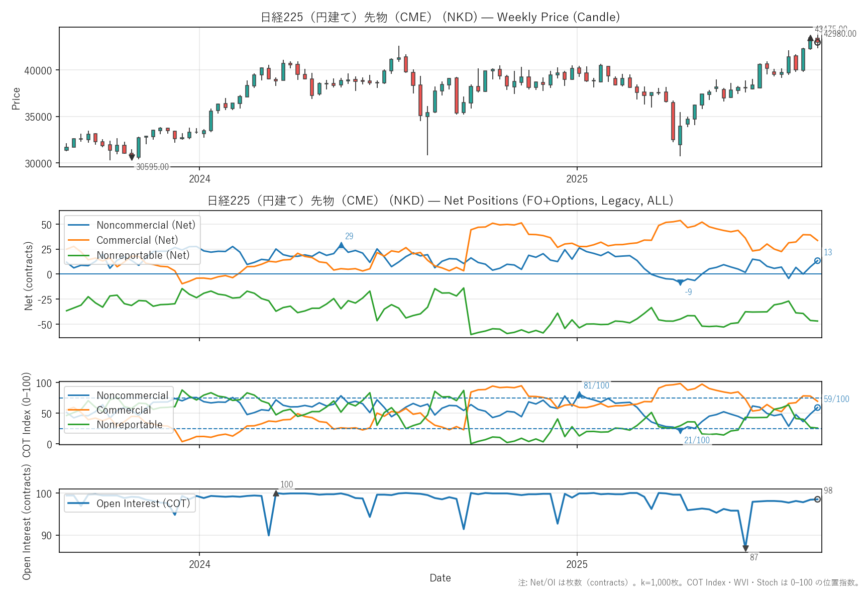
Task: Click the COT Index (0–100) y-axis label
Action: tap(27, 415)
